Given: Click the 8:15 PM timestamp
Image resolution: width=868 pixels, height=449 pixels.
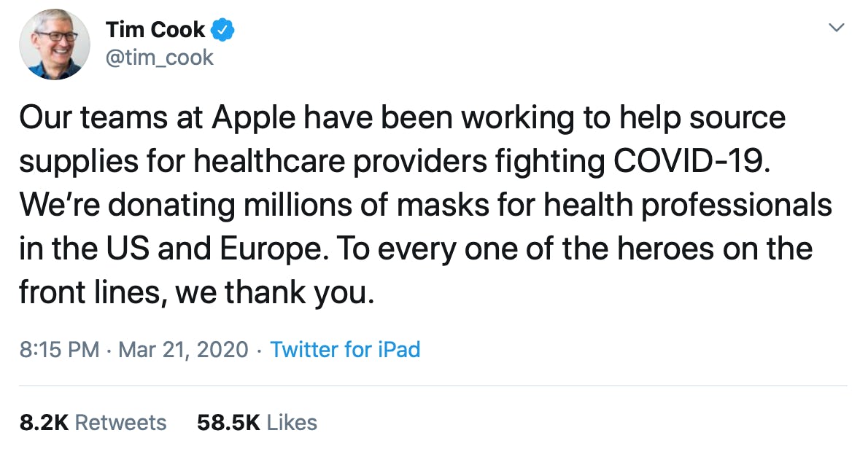Looking at the screenshot, I should tap(59, 349).
